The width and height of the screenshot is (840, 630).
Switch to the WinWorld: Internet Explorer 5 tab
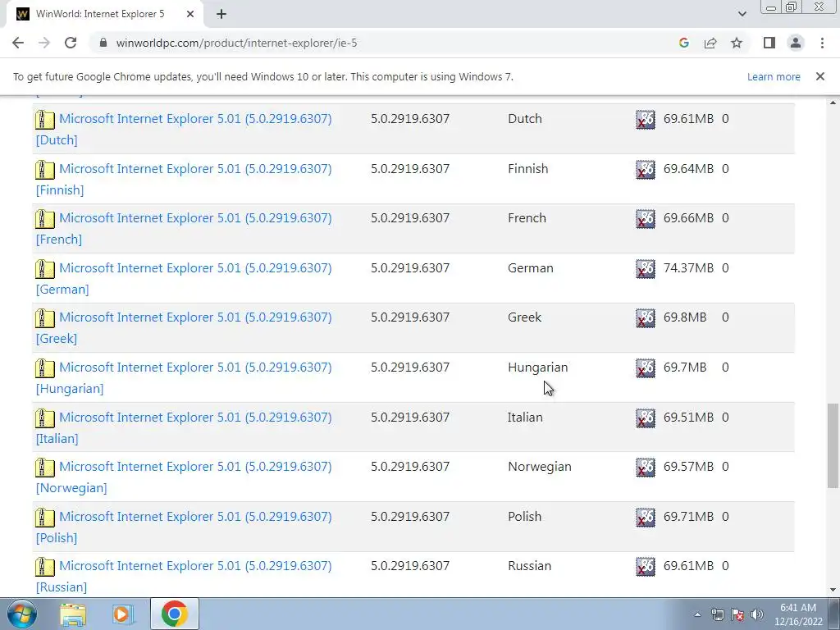click(x=100, y=14)
